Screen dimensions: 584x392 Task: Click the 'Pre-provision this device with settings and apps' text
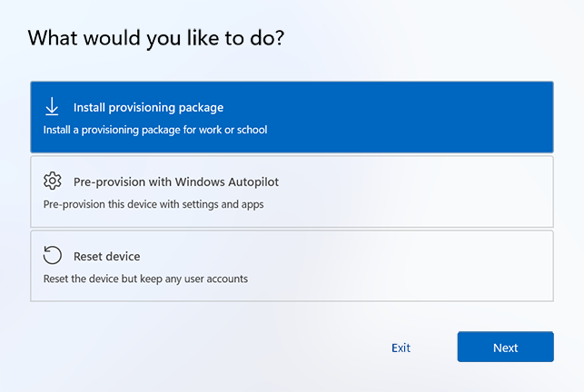(153, 204)
